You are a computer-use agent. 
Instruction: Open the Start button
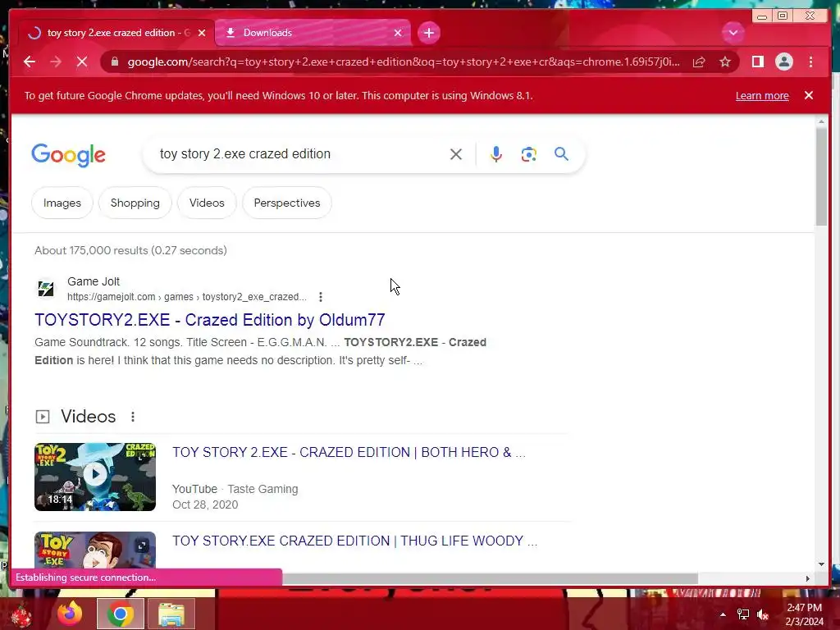click(21, 614)
